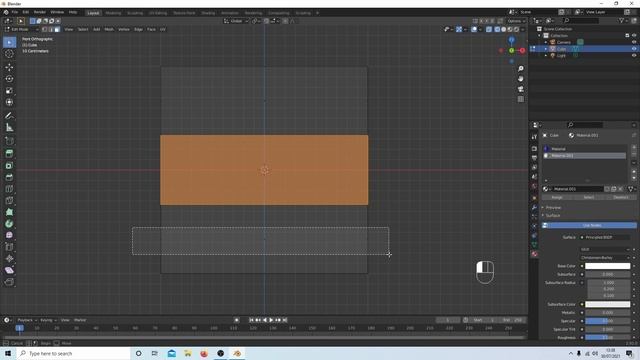
Task: Switch orthographic/perspective grid icon
Action: 520,99
